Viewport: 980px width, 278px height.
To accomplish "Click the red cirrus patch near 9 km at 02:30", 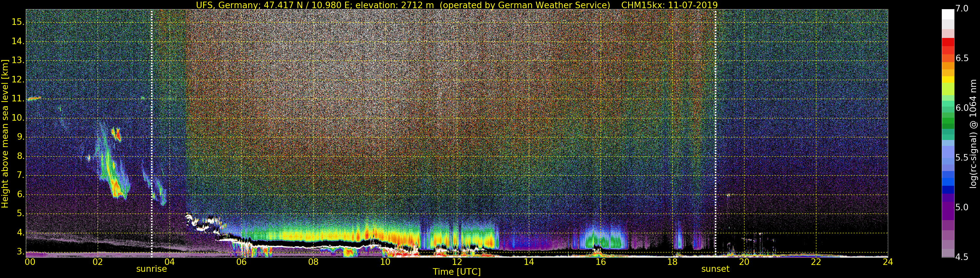I will coord(116,134).
